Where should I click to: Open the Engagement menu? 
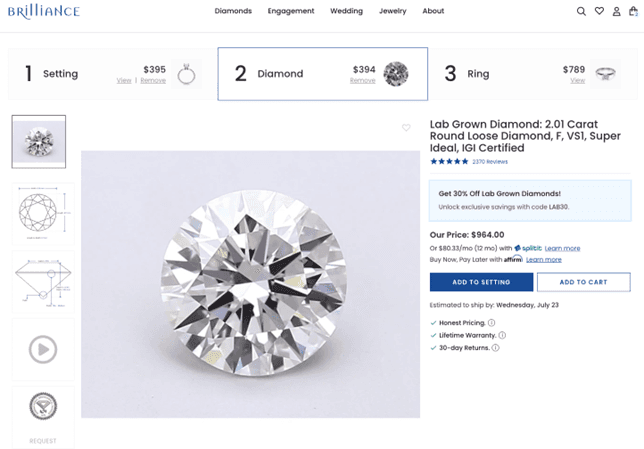291,11
